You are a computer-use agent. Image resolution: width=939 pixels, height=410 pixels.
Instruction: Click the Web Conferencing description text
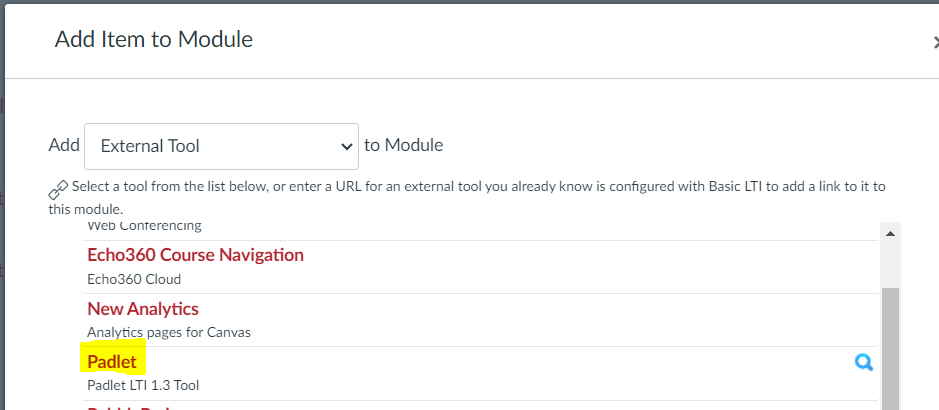point(144,227)
